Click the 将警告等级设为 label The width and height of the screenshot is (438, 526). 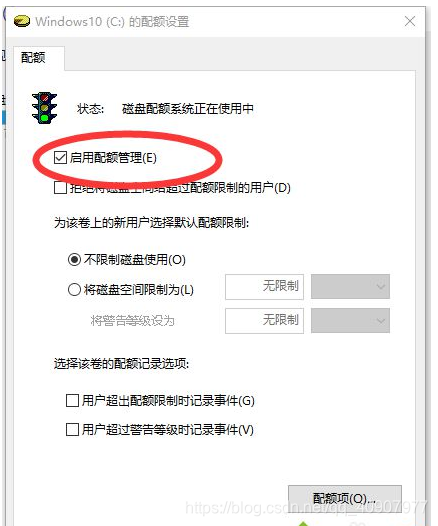tap(132, 321)
